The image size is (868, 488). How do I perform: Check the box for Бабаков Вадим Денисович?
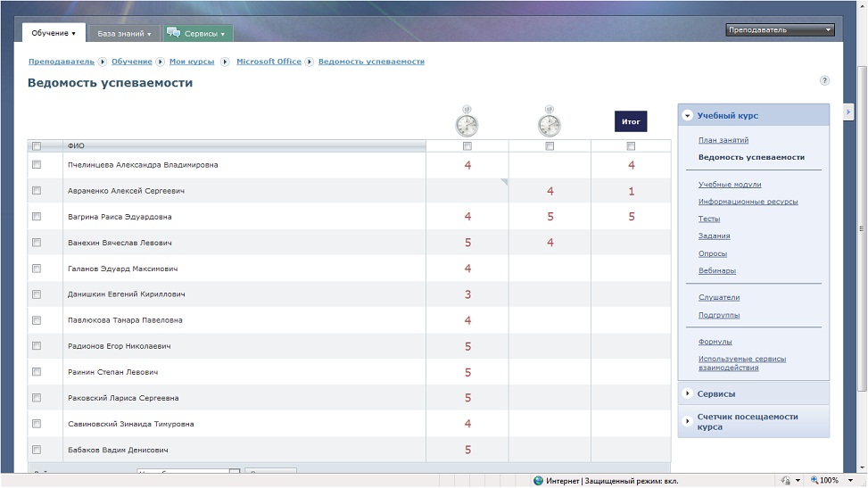[37, 450]
